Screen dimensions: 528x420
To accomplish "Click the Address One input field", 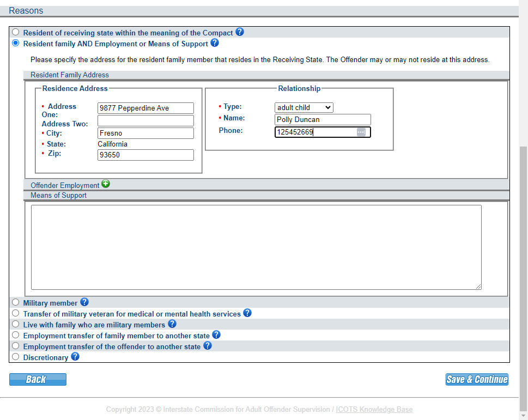I will tap(145, 108).
